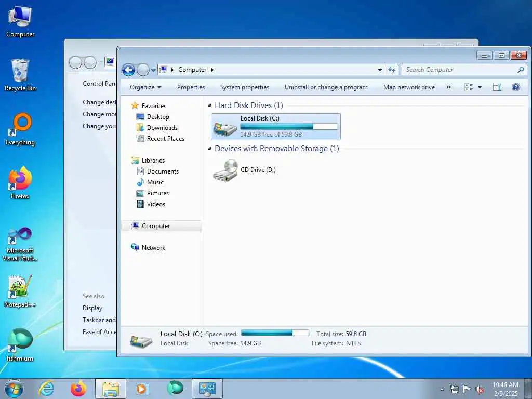Open the clock showing 10:46 AM
Screen dimensions: 532x399
click(506, 389)
